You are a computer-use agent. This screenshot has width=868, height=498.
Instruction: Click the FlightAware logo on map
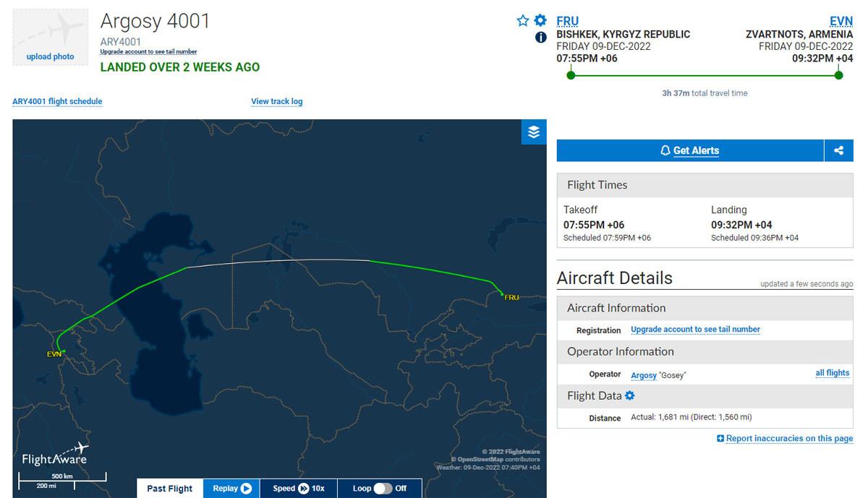coord(55,454)
